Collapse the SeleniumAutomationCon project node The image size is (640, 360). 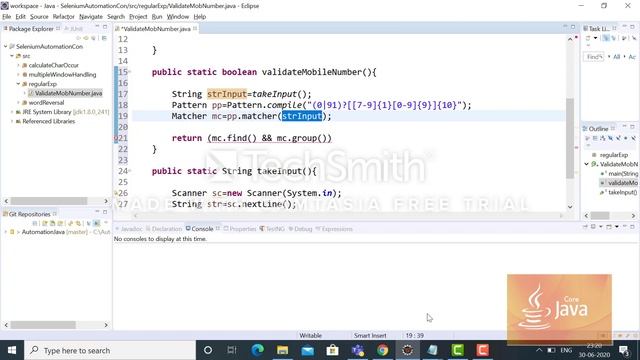pos(6,47)
